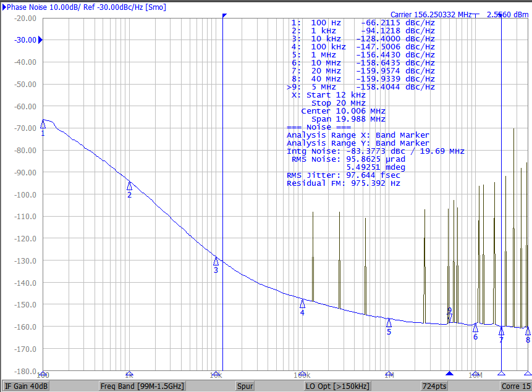Screen dimensions: 532x392
Task: Select marker 2 on the phase noise trace
Action: (129, 186)
